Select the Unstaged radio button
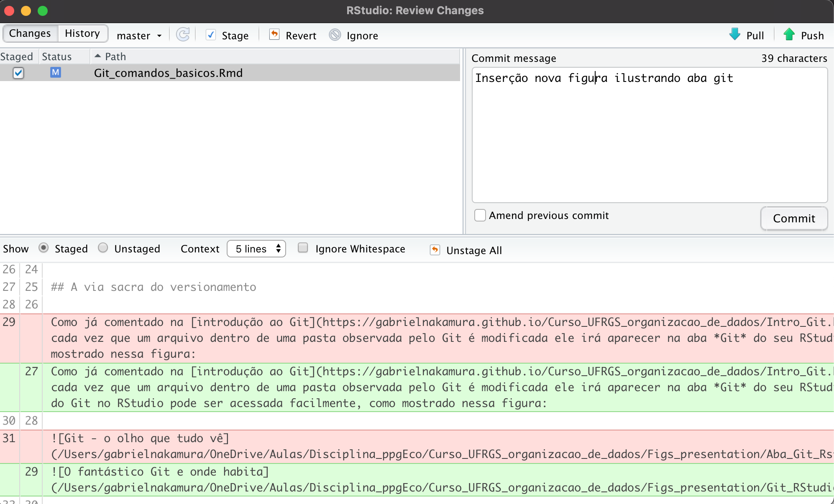 point(103,248)
